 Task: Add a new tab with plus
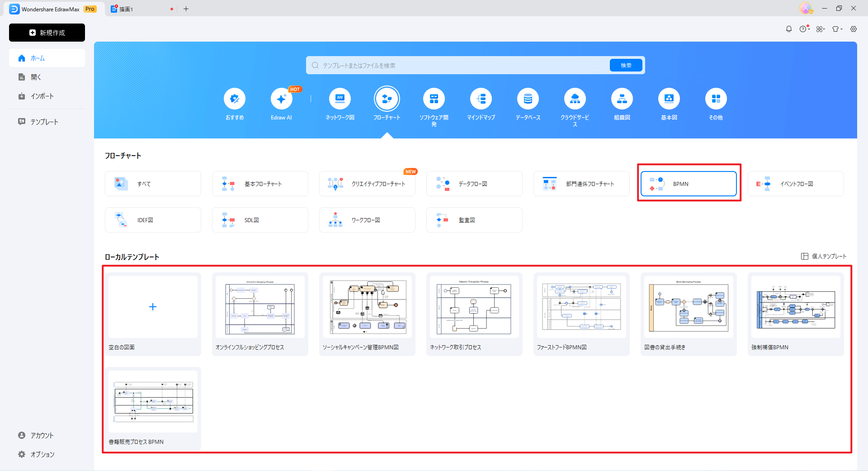[x=186, y=9]
